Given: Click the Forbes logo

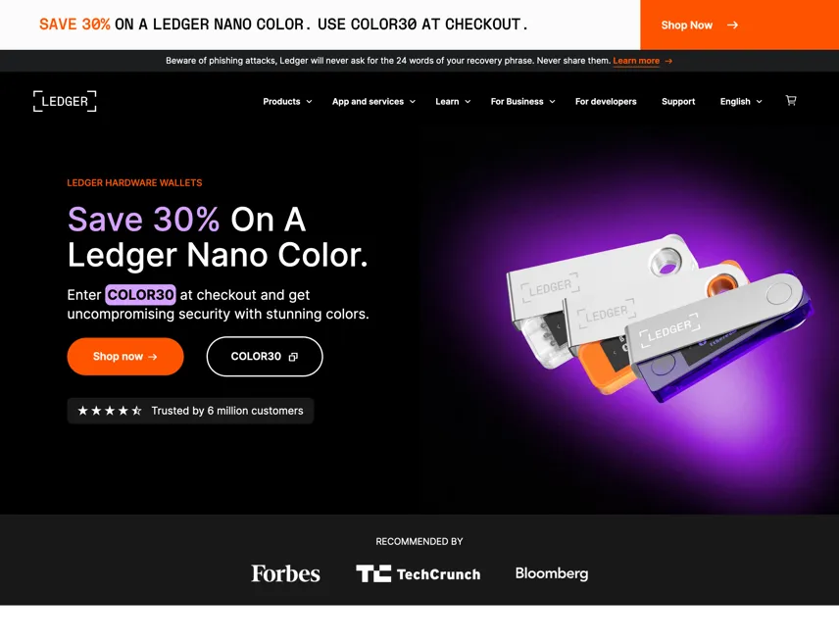Looking at the screenshot, I should [x=286, y=573].
